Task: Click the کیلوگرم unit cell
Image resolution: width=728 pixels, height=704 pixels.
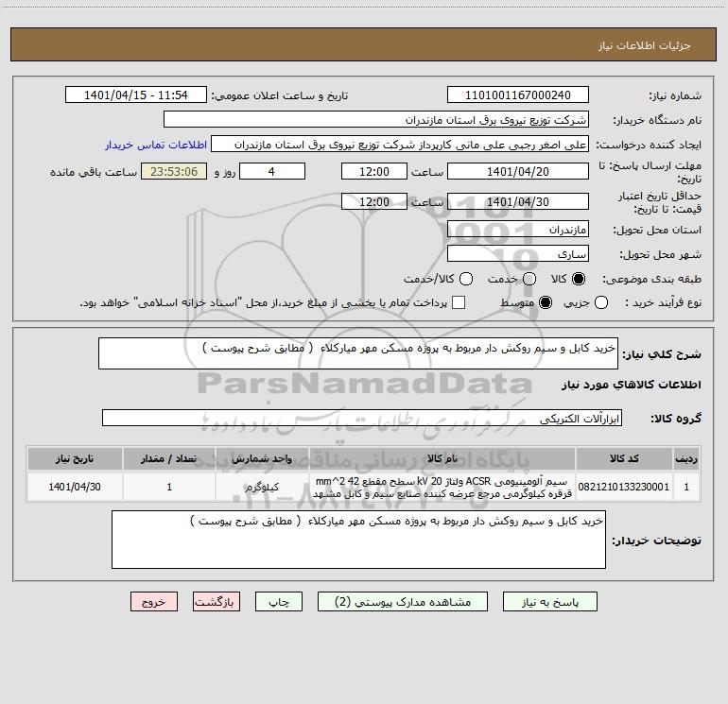Action: pyautogui.click(x=262, y=487)
